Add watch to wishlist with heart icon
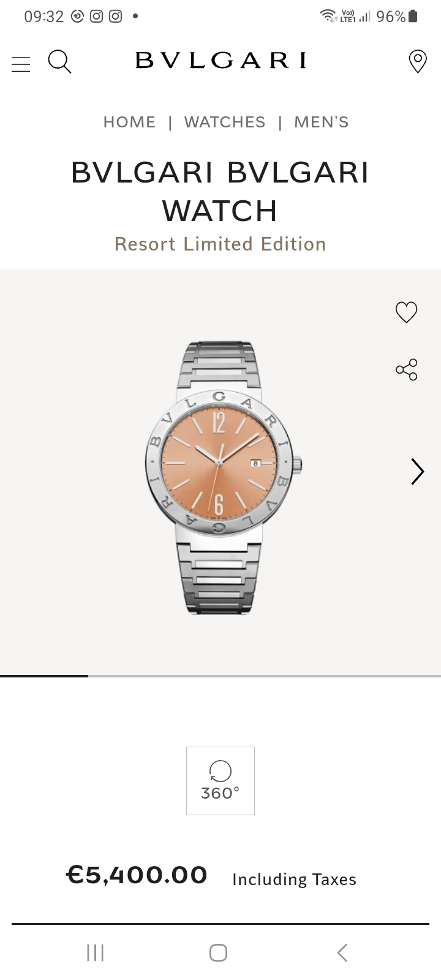Viewport: 441px width, 980px height. 406,312
